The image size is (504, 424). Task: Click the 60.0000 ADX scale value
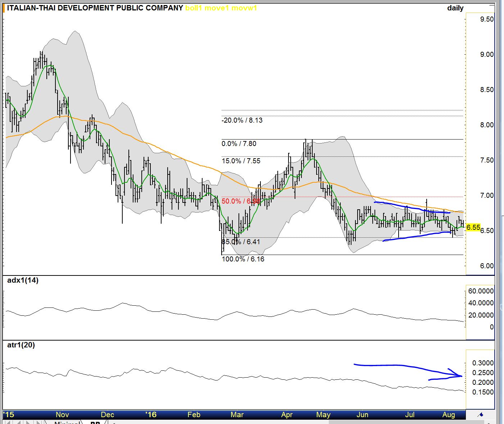click(x=481, y=291)
